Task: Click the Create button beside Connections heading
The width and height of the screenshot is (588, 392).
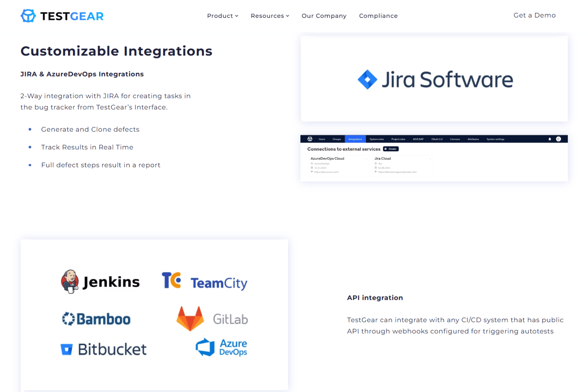Action: [x=391, y=149]
